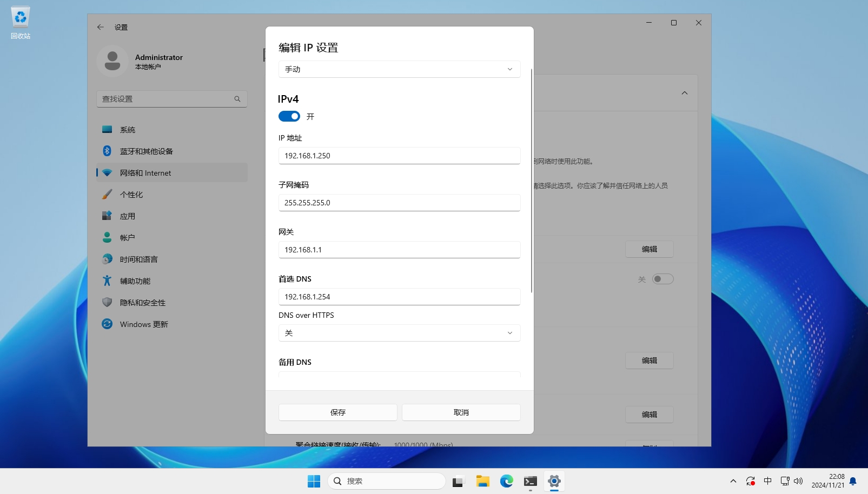Screen dimensions: 868x494
Task: Click the 取消 button
Action: 461,412
